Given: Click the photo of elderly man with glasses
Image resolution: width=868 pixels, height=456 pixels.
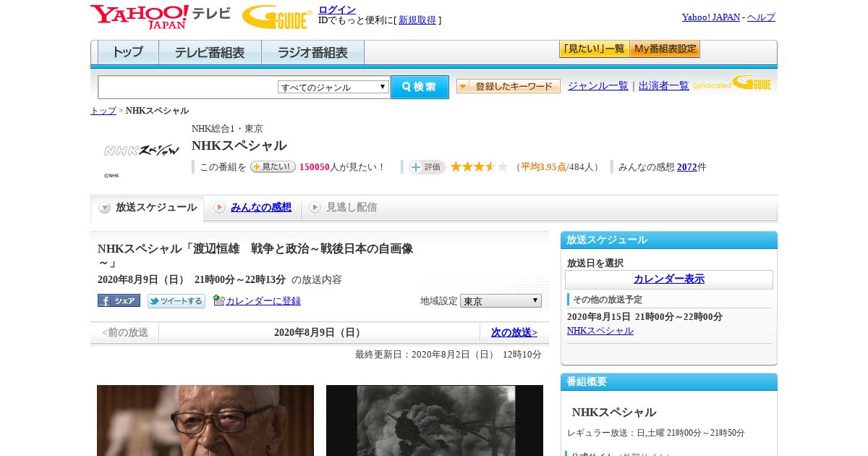Looking at the screenshot, I should (205, 421).
